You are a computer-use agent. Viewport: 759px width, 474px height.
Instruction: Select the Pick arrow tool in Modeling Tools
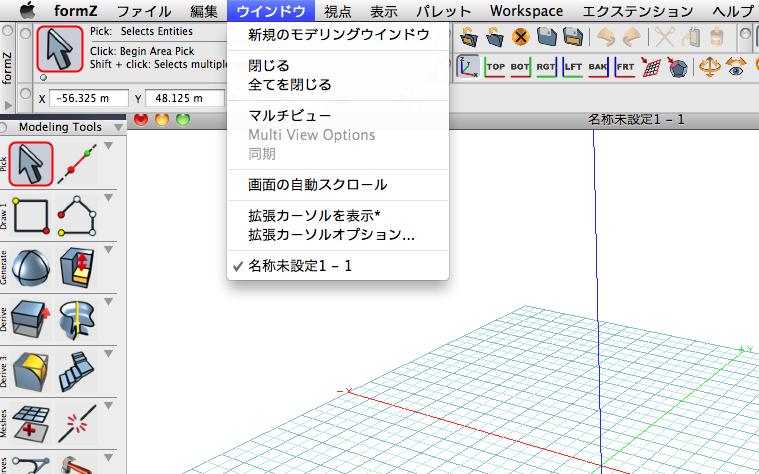point(30,164)
